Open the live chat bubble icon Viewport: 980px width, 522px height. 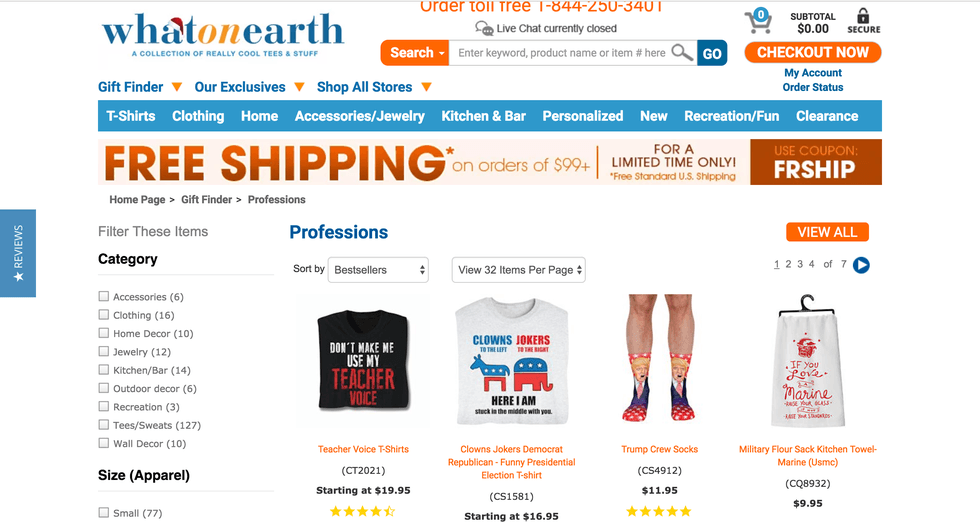484,28
